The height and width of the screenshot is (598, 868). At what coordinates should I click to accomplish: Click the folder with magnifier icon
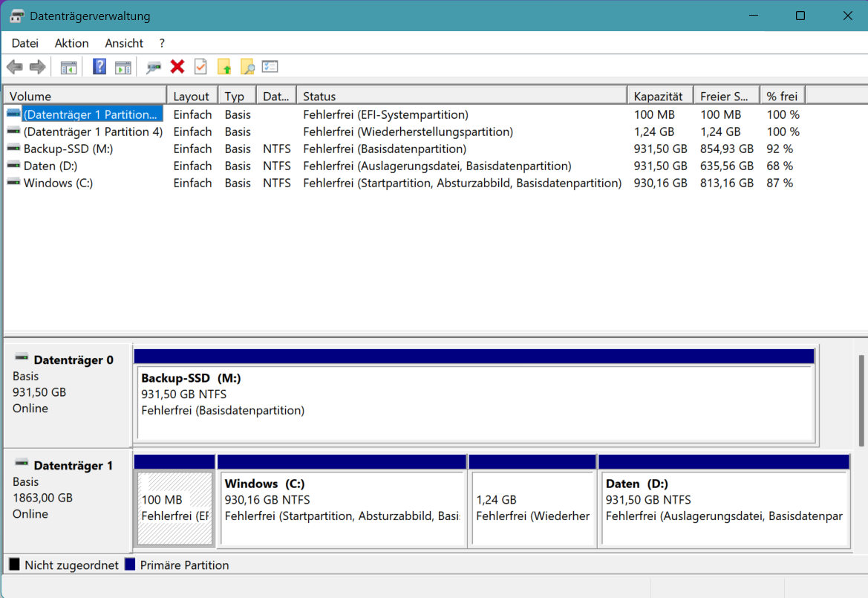(x=247, y=67)
